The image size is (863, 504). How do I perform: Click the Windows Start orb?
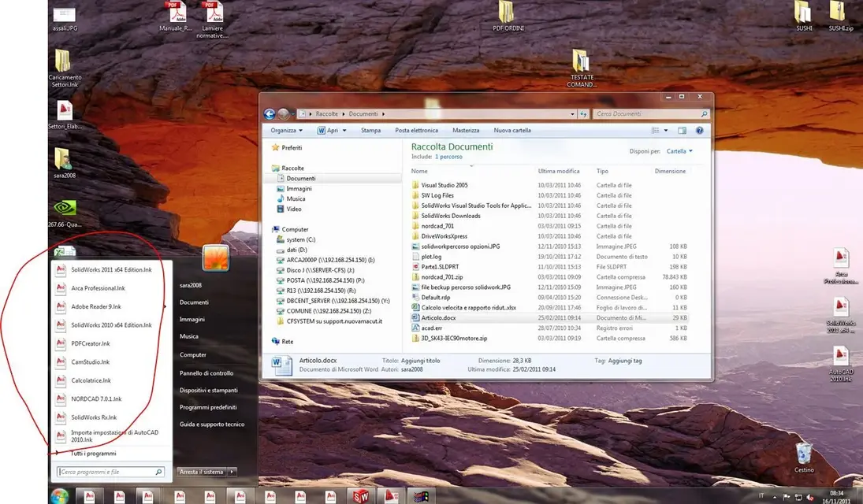(59, 496)
